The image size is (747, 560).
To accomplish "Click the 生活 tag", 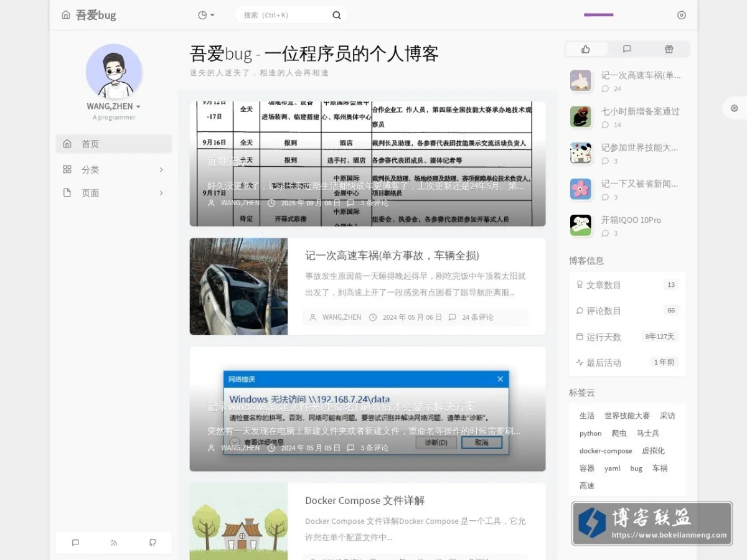I will 587,416.
